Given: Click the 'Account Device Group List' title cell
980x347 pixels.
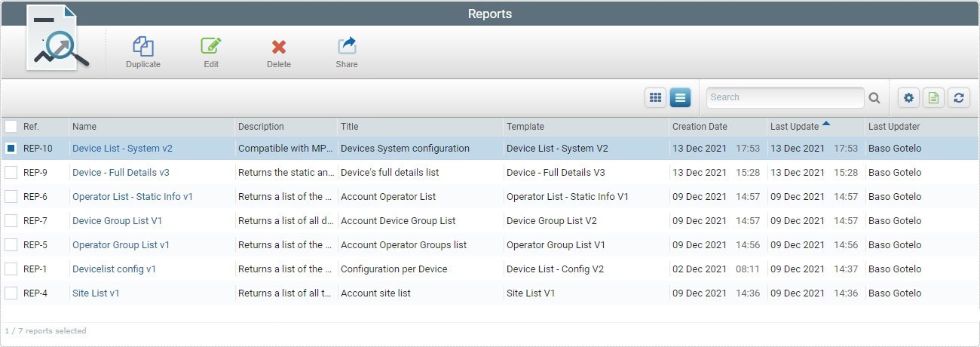Looking at the screenshot, I should click(398, 221).
